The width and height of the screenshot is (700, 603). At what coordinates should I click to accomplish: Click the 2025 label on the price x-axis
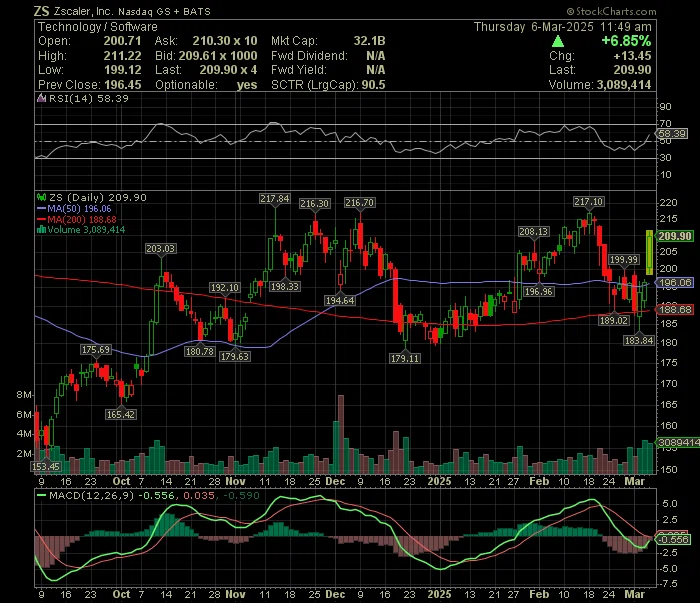pyautogui.click(x=439, y=482)
